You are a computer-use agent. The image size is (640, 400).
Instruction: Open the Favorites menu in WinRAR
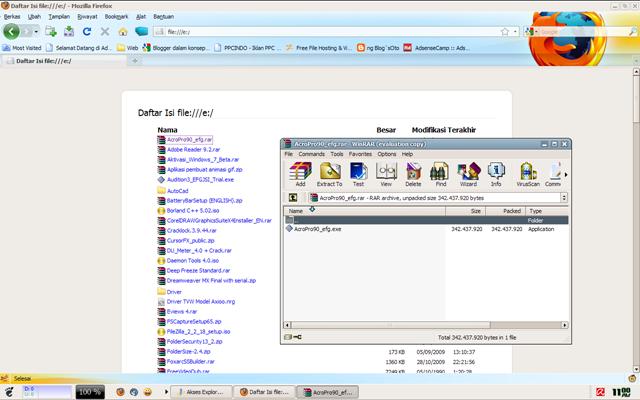click(360, 154)
